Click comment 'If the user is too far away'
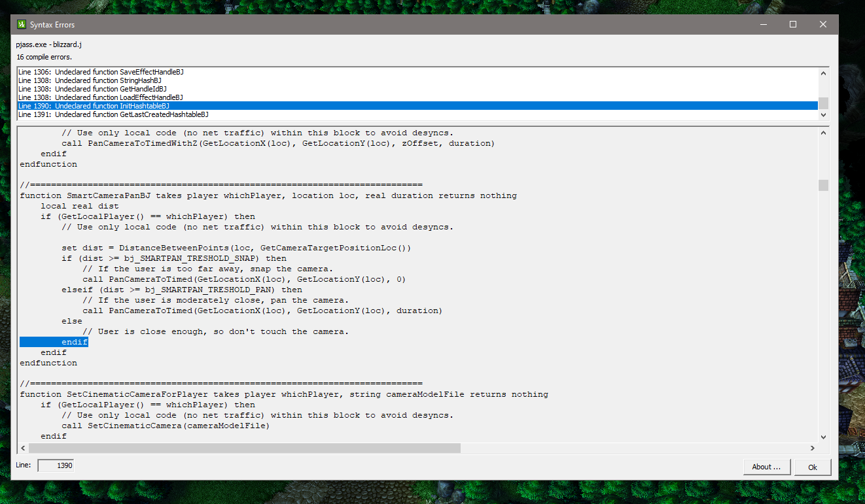Viewport: 865px width, 504px height. [x=208, y=269]
